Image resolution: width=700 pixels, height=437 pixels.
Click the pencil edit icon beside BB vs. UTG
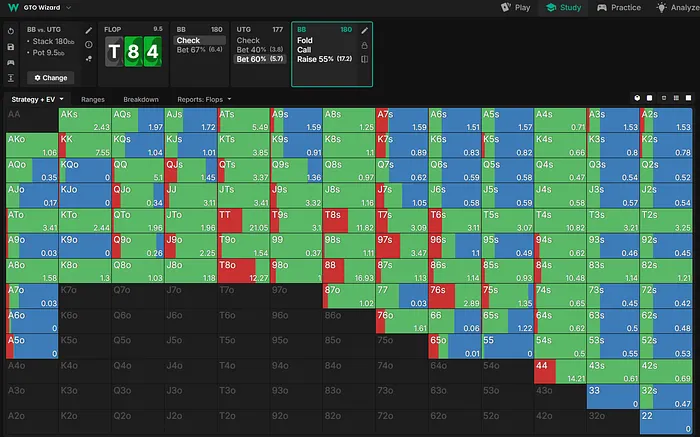[89, 30]
